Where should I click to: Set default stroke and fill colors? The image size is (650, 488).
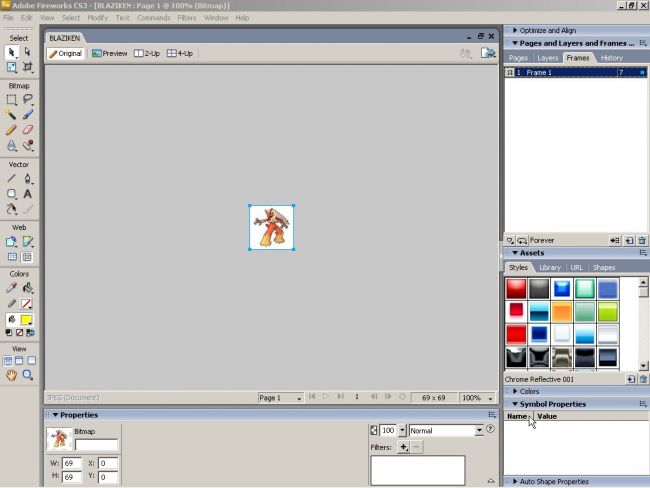(8, 333)
